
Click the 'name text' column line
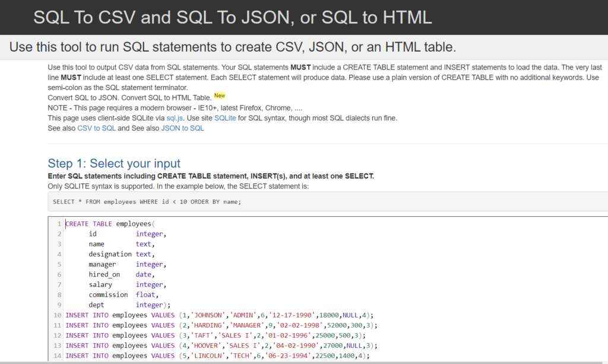click(x=122, y=244)
